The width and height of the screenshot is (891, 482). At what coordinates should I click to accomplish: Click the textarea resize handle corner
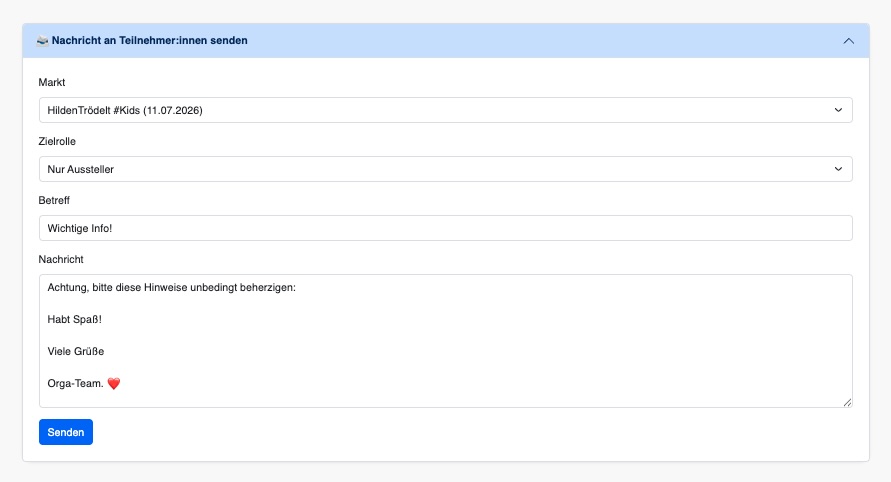pos(847,402)
